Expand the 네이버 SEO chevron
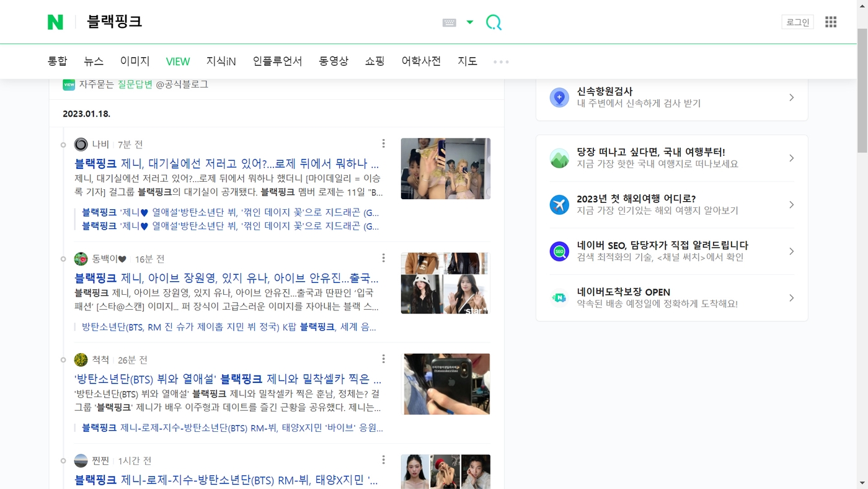 tap(791, 251)
